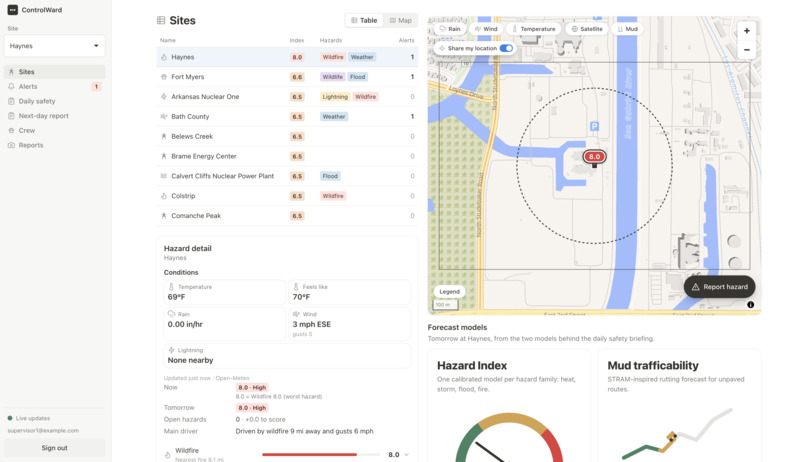The height and width of the screenshot is (462, 806).
Task: Click the Wildfire red progress bar
Action: click(x=309, y=454)
